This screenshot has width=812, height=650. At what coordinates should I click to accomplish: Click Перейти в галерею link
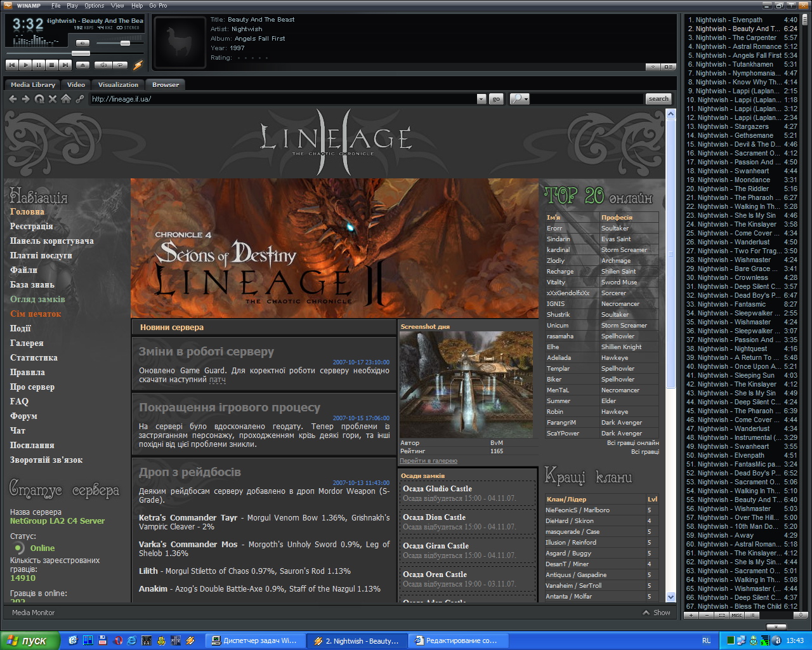(x=428, y=461)
